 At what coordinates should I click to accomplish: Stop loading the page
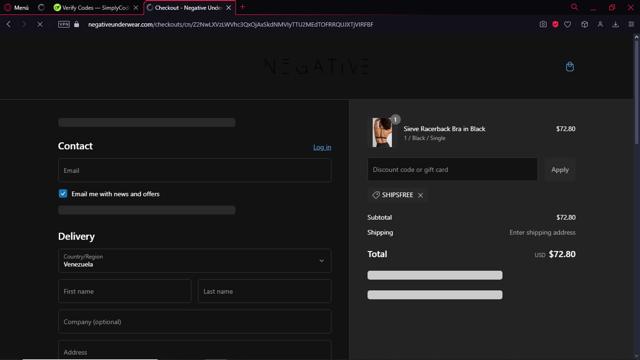(x=40, y=24)
